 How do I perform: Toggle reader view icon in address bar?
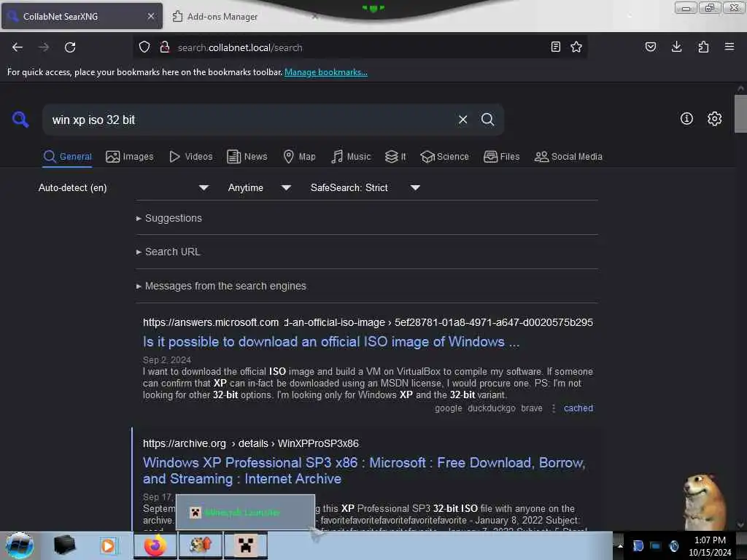click(555, 47)
